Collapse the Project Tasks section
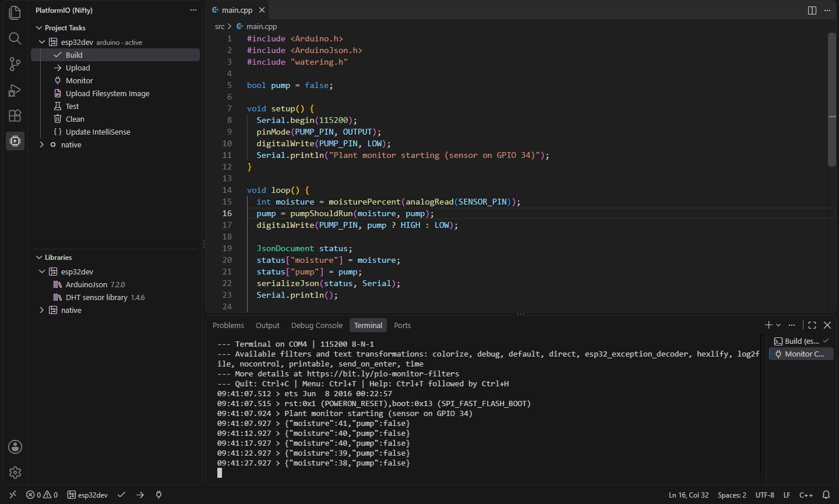This screenshot has height=504, width=839. click(x=39, y=28)
